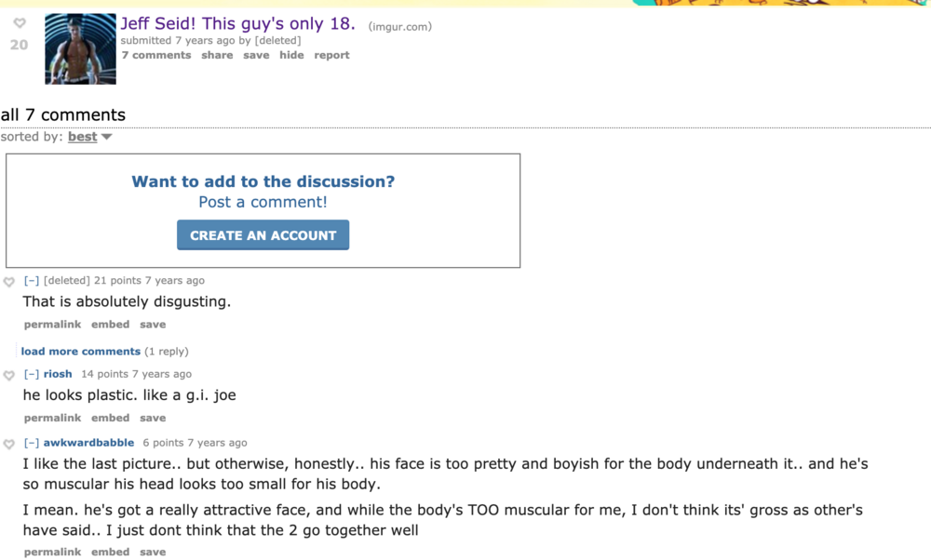Open riosh's user profile link

(58, 374)
